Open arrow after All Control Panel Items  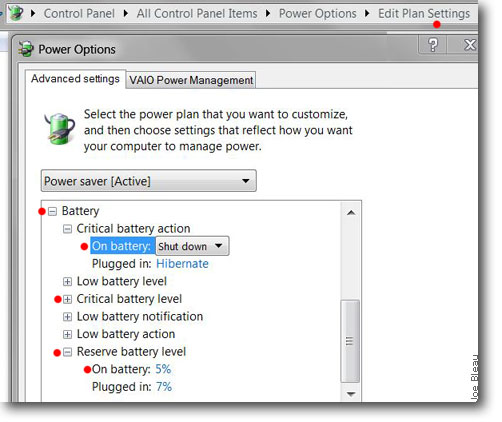(x=268, y=14)
